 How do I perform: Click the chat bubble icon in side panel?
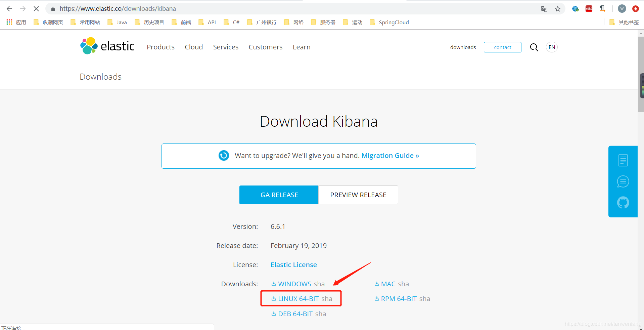coord(623,181)
